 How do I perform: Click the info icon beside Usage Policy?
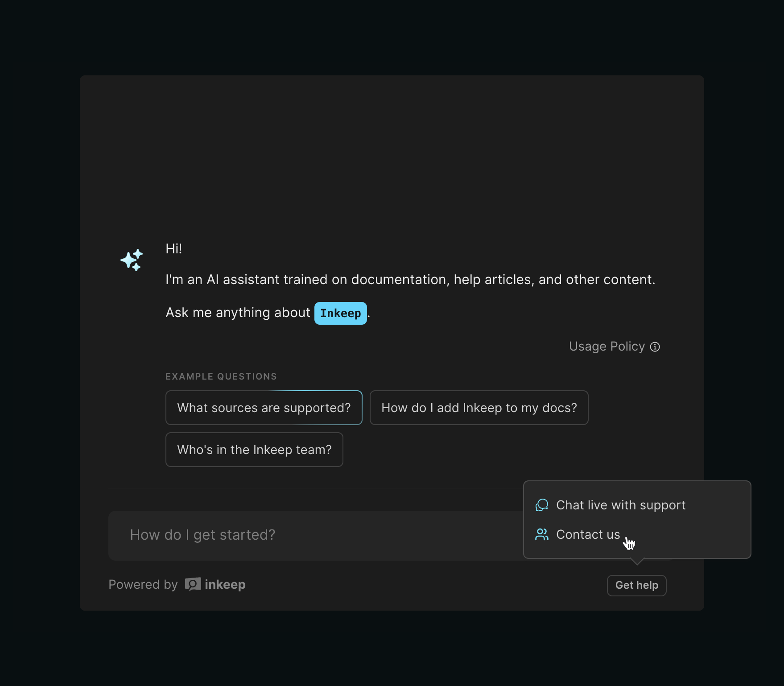(655, 347)
